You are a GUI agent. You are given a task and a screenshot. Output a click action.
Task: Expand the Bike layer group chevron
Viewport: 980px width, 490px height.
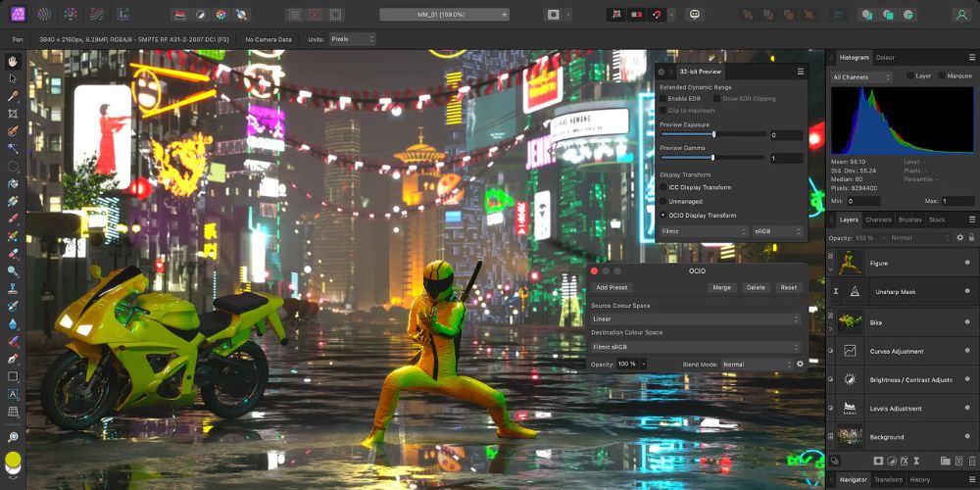(831, 328)
